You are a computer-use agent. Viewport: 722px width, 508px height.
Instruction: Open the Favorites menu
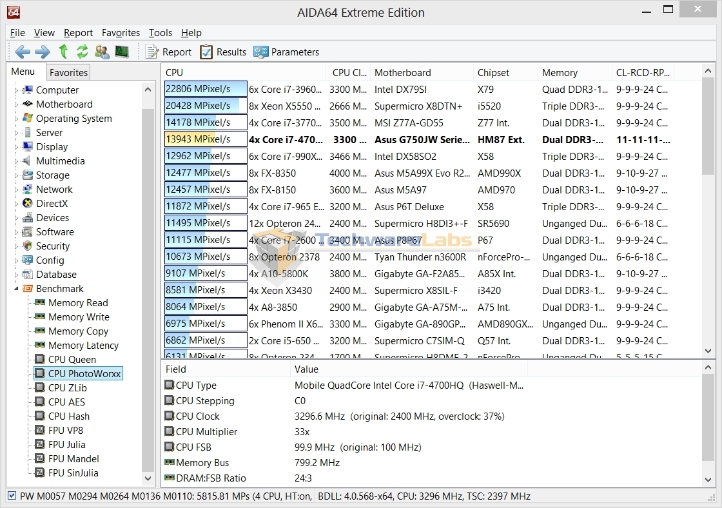click(x=121, y=33)
